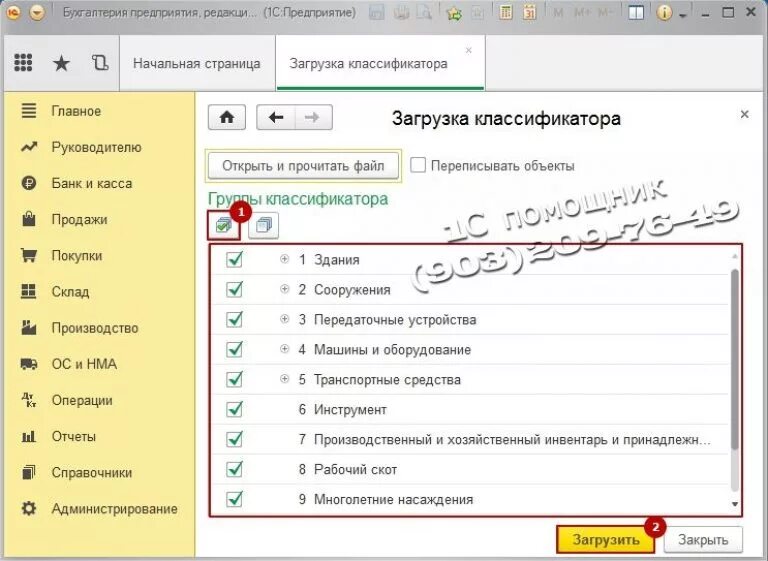Click the print preview icon in title bar
The height and width of the screenshot is (561, 768).
424,12
